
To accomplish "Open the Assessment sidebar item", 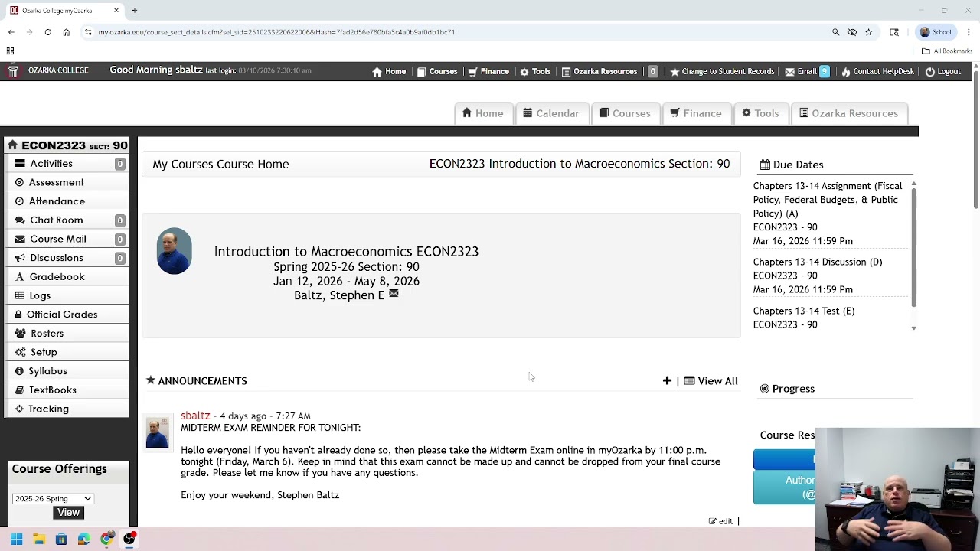I will 67,182.
